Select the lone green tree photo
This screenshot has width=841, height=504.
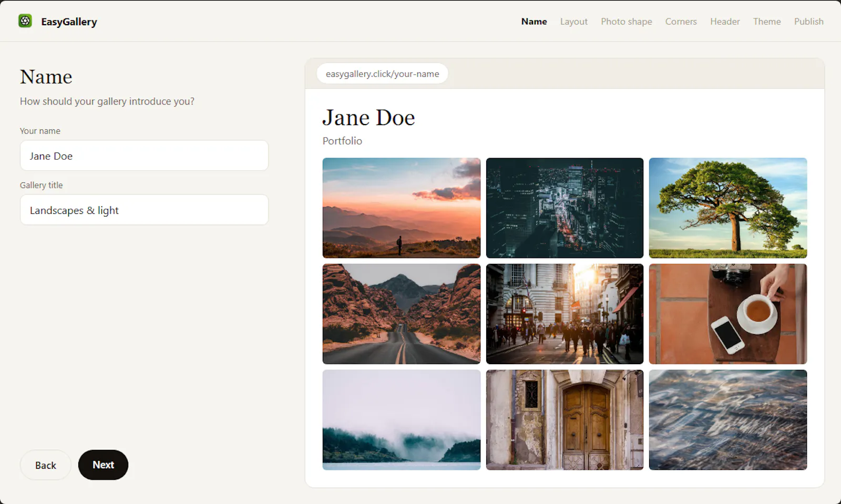728,208
